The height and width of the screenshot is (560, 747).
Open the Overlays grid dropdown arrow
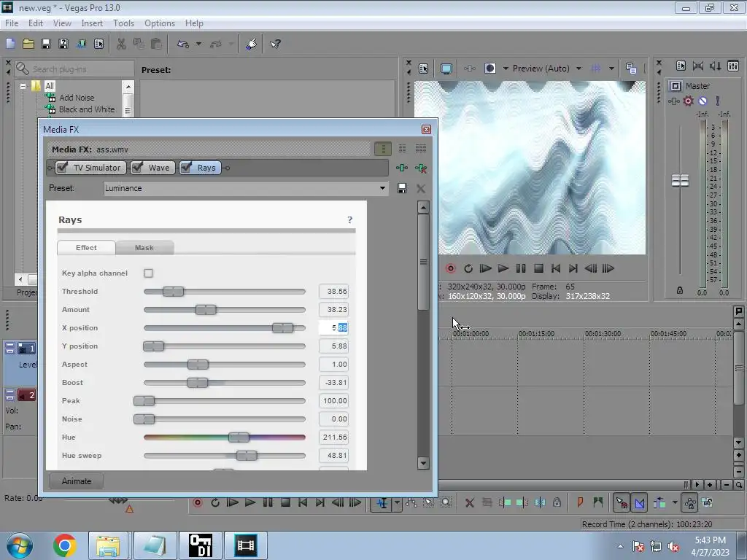point(611,69)
